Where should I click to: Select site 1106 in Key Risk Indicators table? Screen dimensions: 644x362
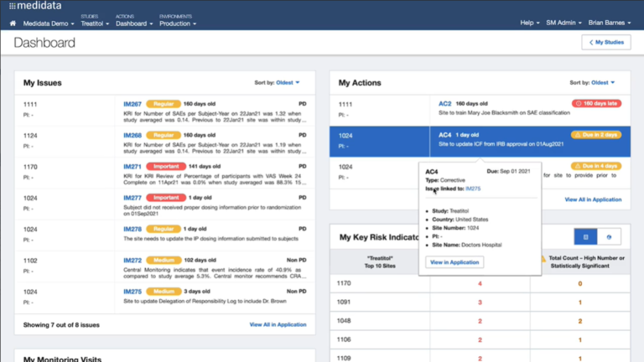(344, 339)
